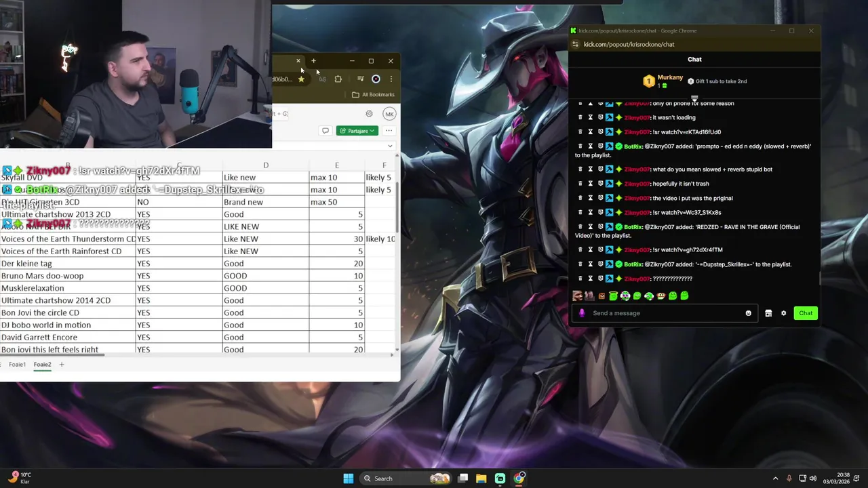This screenshot has width=868, height=488.
Task: Ban user on the '?????????????' message
Action: click(601, 279)
